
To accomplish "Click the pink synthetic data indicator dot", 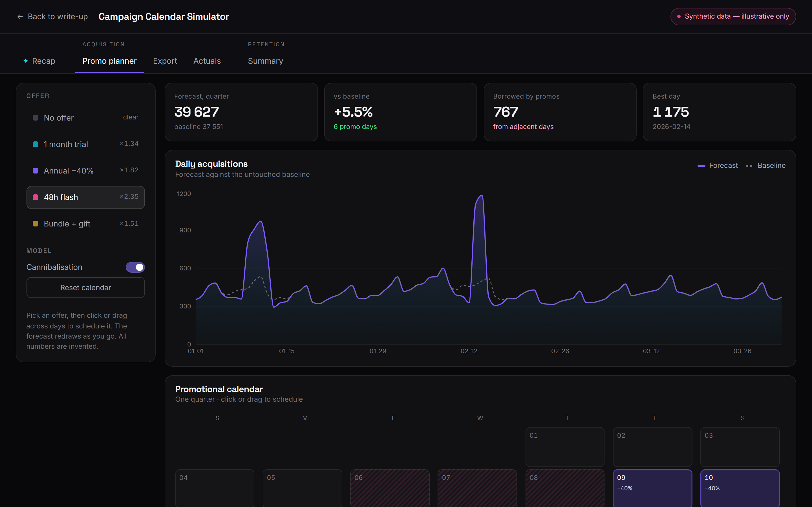I will 679,16.
